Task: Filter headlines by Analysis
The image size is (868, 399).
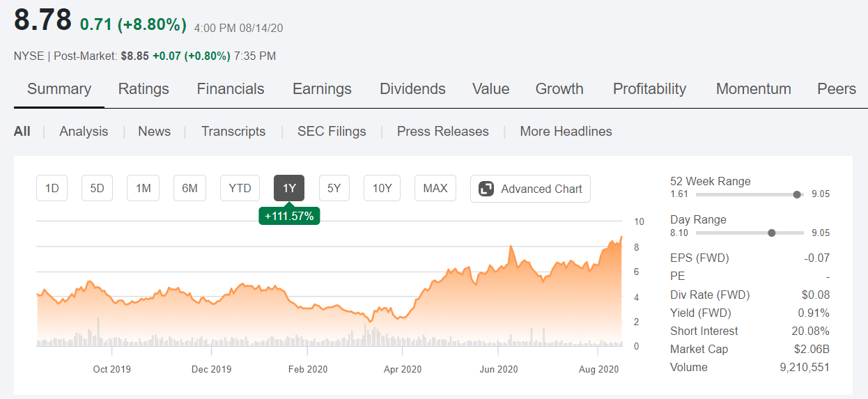Action: (x=84, y=132)
